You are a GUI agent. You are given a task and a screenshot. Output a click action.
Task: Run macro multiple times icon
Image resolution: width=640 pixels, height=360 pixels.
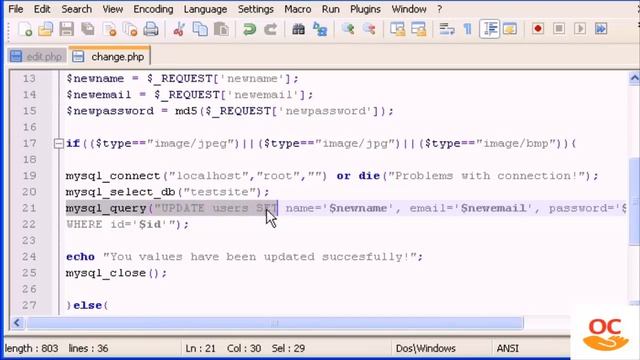point(601,29)
